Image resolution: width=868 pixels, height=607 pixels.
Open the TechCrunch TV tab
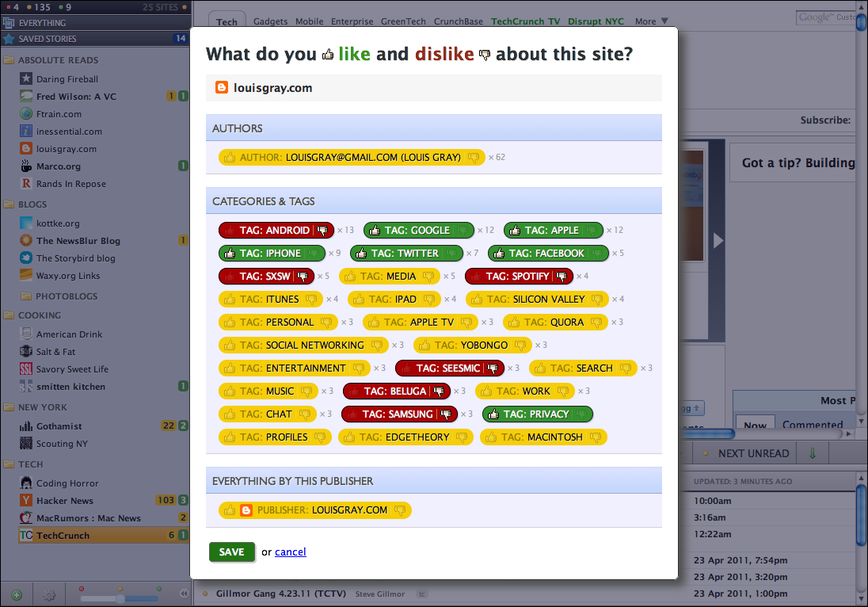coord(525,21)
